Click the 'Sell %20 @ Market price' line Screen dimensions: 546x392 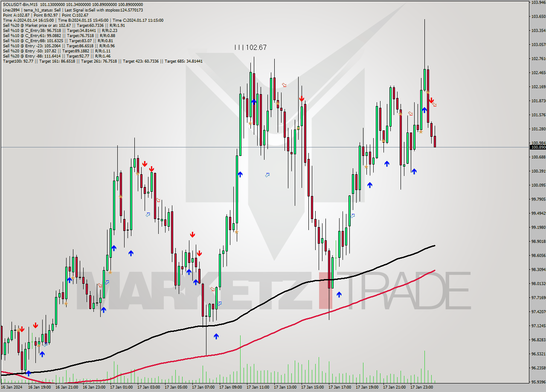point(64,25)
